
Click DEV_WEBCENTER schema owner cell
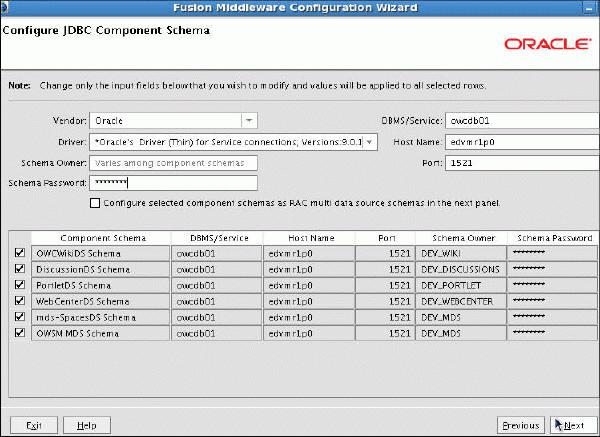click(461, 302)
